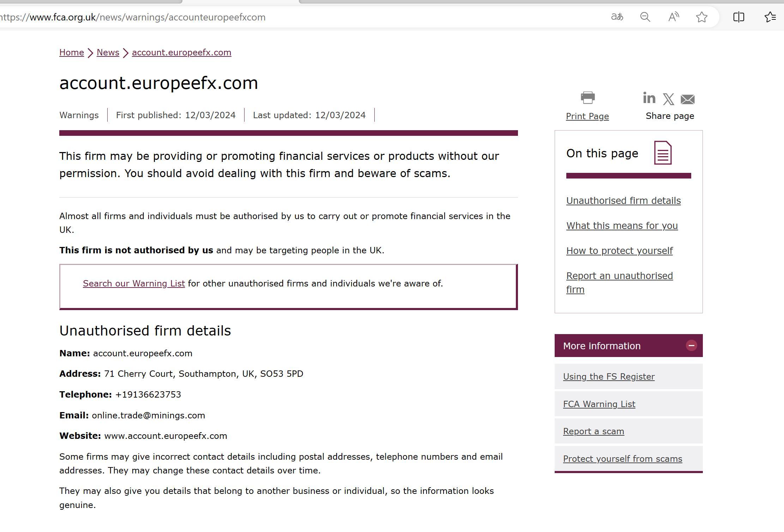Go to Home breadcrumb
The width and height of the screenshot is (784, 532).
pyautogui.click(x=72, y=53)
